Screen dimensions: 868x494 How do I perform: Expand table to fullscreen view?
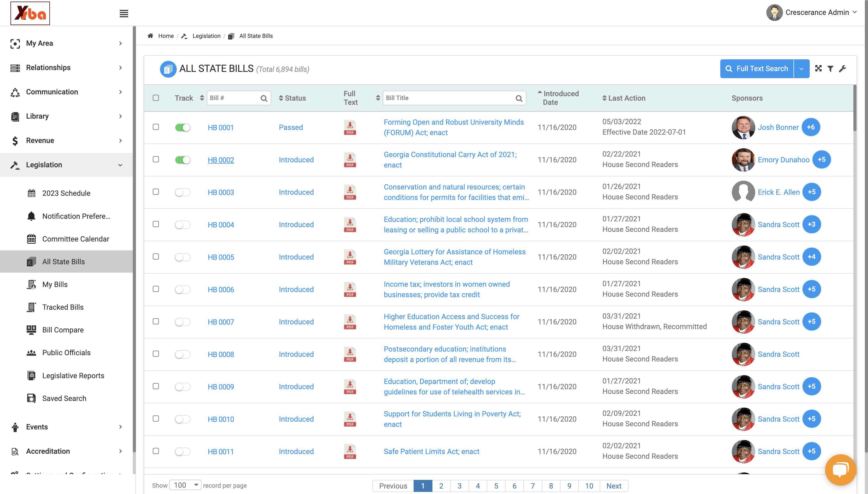click(x=819, y=68)
